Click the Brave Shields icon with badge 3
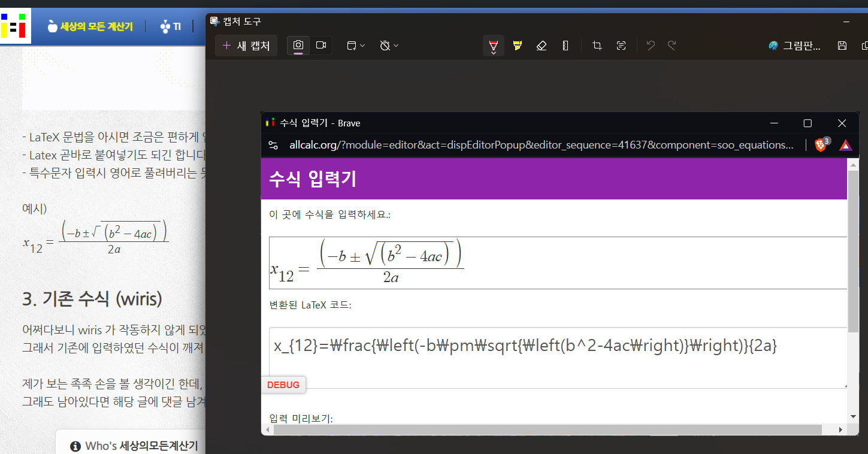Image resolution: width=868 pixels, height=454 pixels. click(822, 144)
